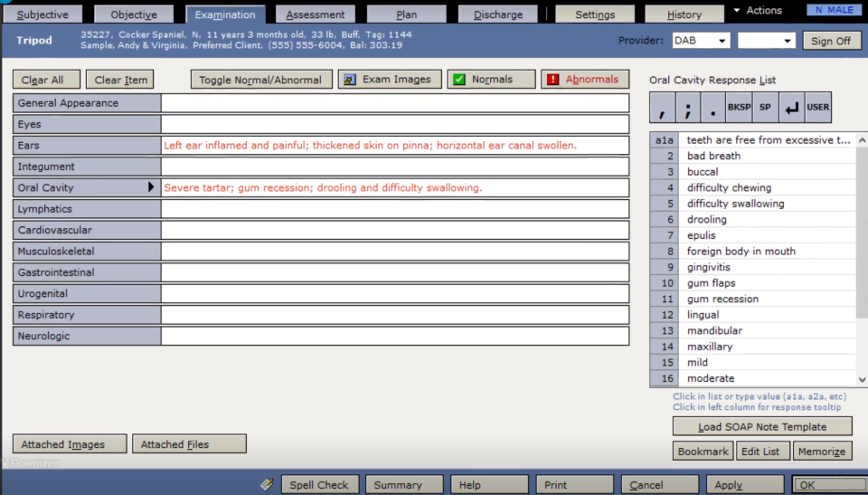868x495 pixels.
Task: View the History tab
Action: click(x=684, y=14)
